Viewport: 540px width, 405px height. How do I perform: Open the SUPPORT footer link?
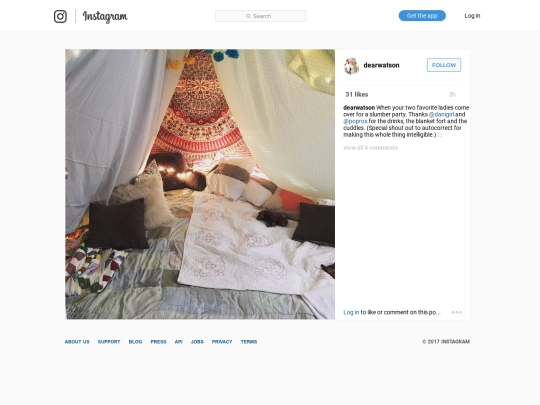(109, 342)
